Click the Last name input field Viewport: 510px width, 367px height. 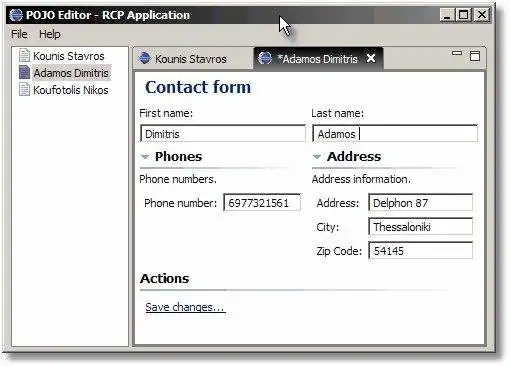point(395,133)
